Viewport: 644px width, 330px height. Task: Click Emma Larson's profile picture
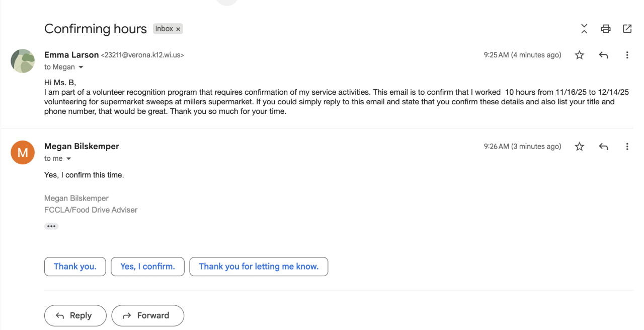[x=23, y=61]
